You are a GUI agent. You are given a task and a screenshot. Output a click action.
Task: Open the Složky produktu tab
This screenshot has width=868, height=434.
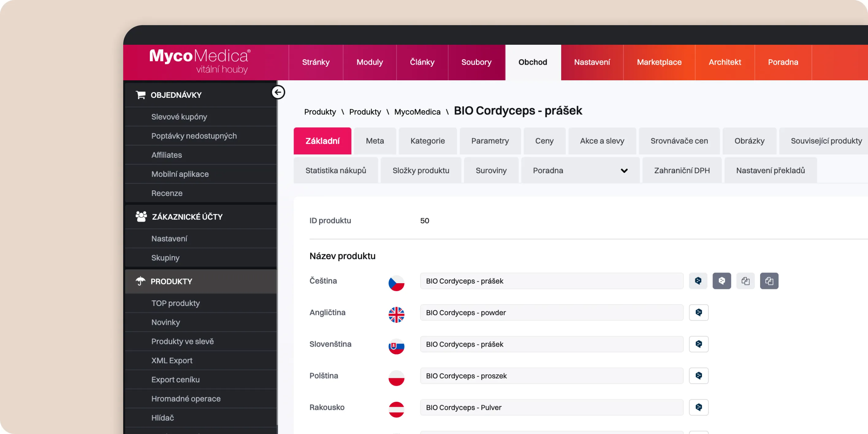coord(421,170)
